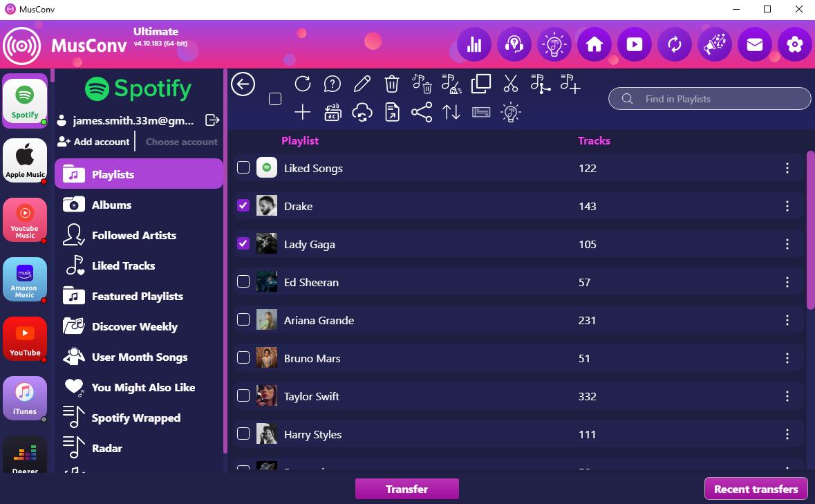Open the video tutorial play icon

(634, 45)
